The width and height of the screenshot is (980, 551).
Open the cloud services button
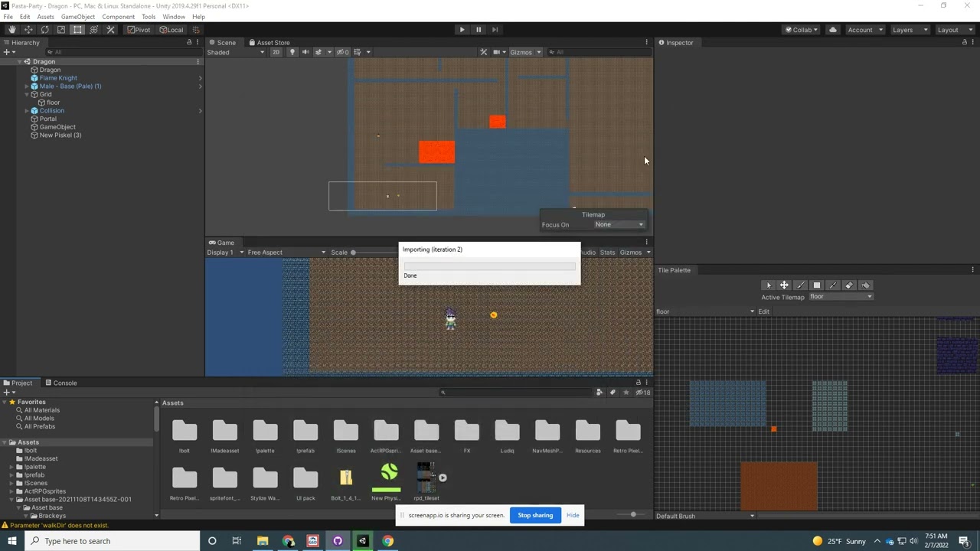[x=833, y=30]
